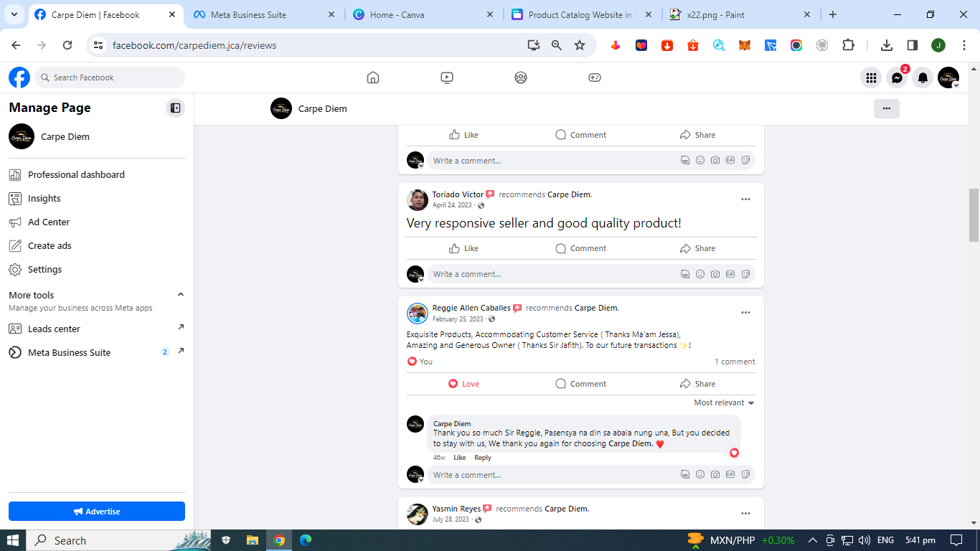Open the notifications bell icon
The height and width of the screenshot is (551, 980).
(923, 77)
